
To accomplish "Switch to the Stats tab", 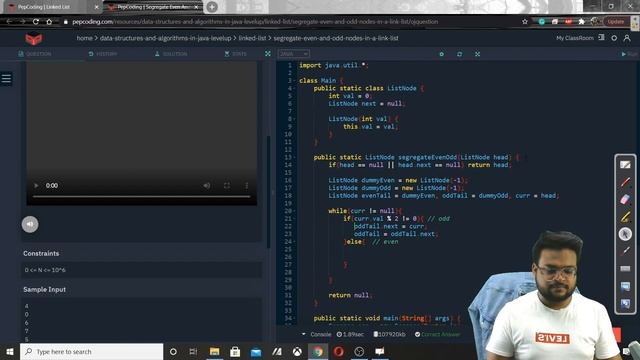I will [236, 54].
